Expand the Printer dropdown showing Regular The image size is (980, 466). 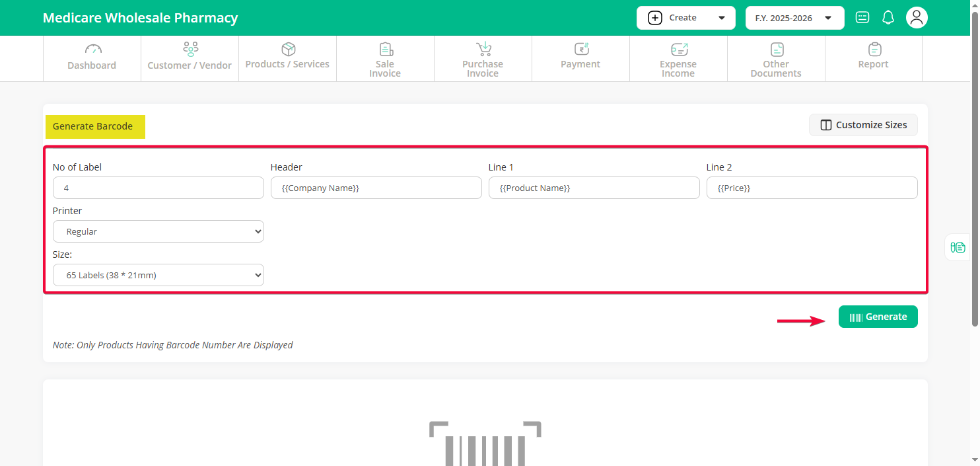tap(158, 231)
